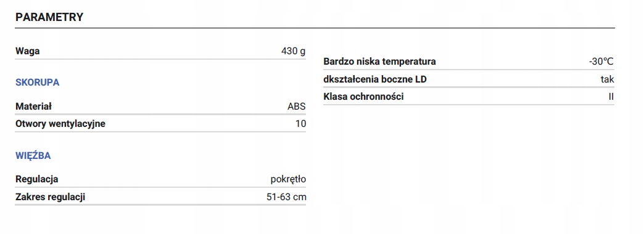Click the -30°C temperature value
The width and height of the screenshot is (644, 234).
point(601,62)
